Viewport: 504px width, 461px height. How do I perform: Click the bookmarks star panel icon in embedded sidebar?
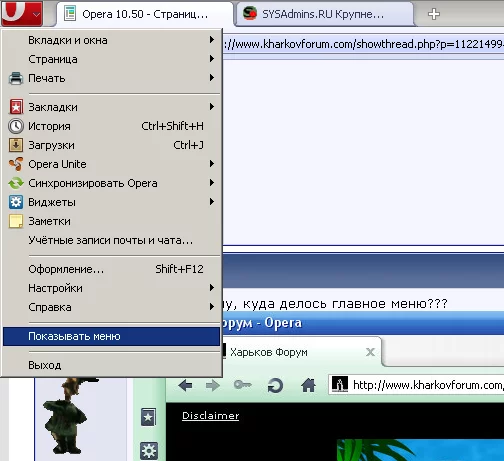coord(148,417)
